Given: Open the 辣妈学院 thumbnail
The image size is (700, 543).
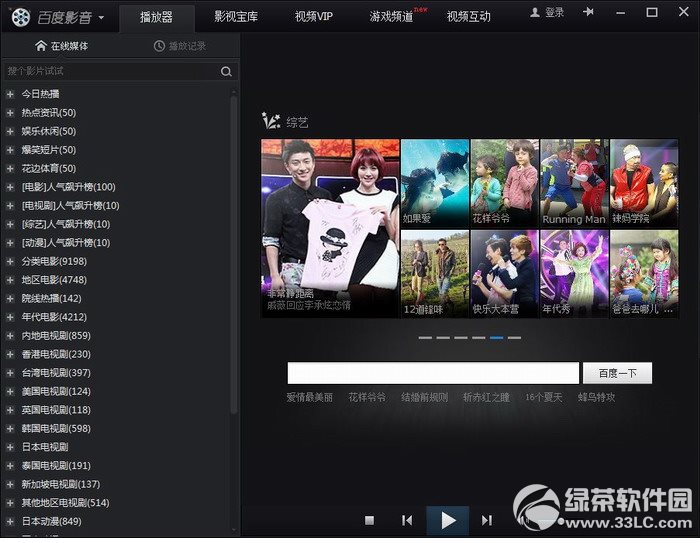Looking at the screenshot, I should (x=644, y=183).
